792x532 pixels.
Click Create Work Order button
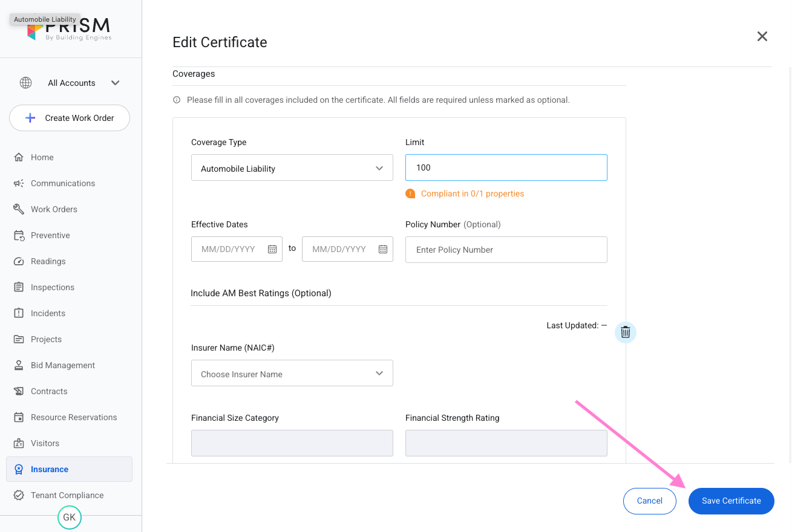click(x=70, y=118)
